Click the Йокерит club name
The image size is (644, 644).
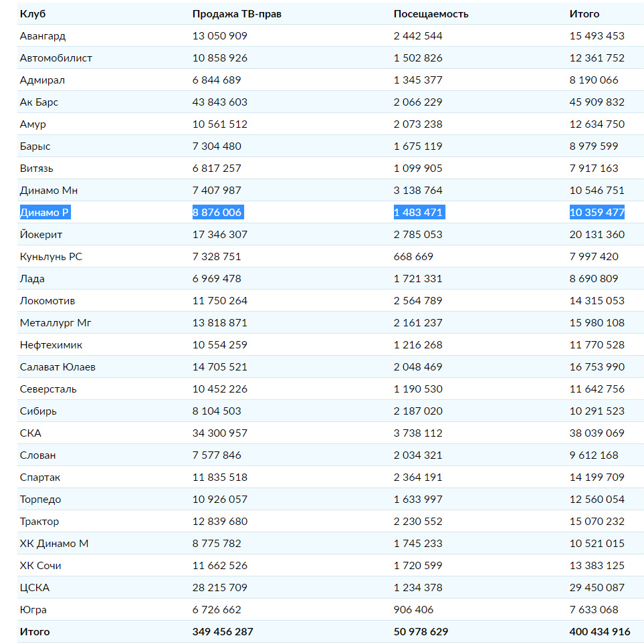point(41,235)
